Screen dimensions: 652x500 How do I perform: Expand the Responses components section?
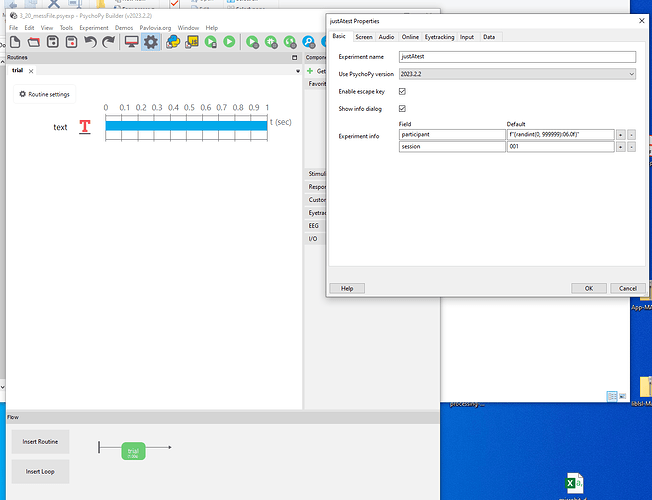coord(316,187)
